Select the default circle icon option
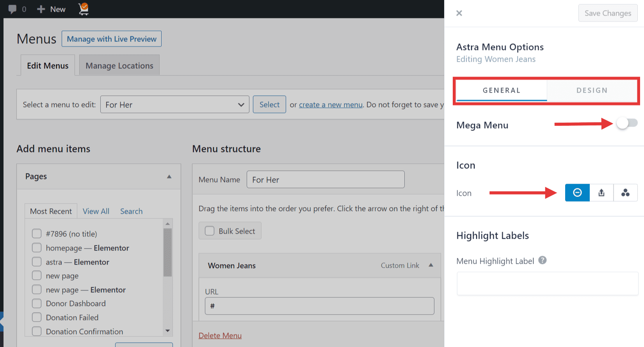 tap(577, 193)
